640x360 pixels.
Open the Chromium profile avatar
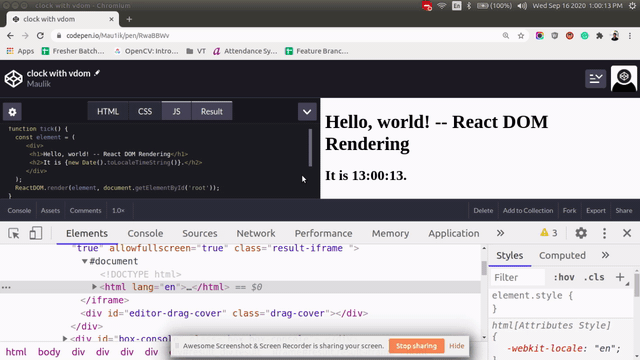tap(615, 36)
